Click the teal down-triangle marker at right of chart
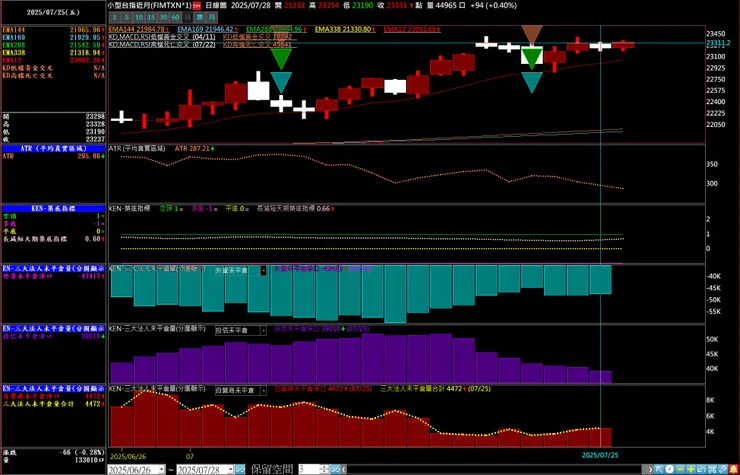The height and width of the screenshot is (475, 740). pyautogui.click(x=532, y=83)
